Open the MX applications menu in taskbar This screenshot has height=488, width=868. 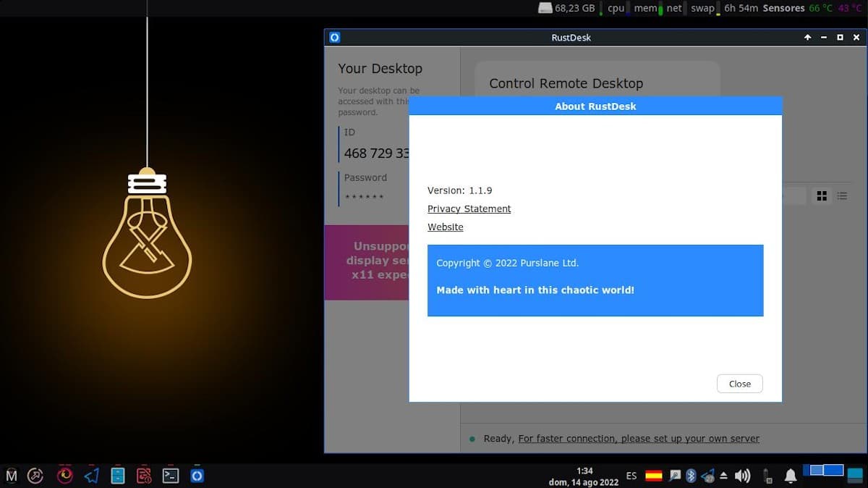pyautogui.click(x=11, y=476)
